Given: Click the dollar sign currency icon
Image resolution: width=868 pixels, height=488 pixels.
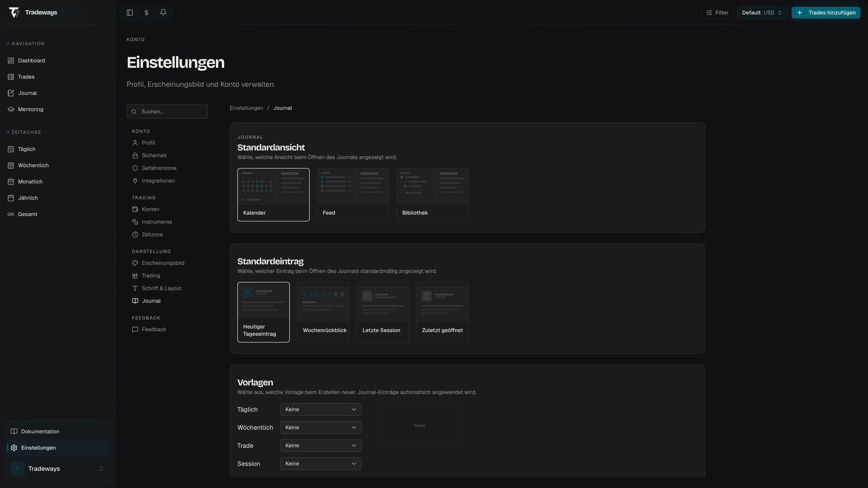Looking at the screenshot, I should (x=146, y=12).
